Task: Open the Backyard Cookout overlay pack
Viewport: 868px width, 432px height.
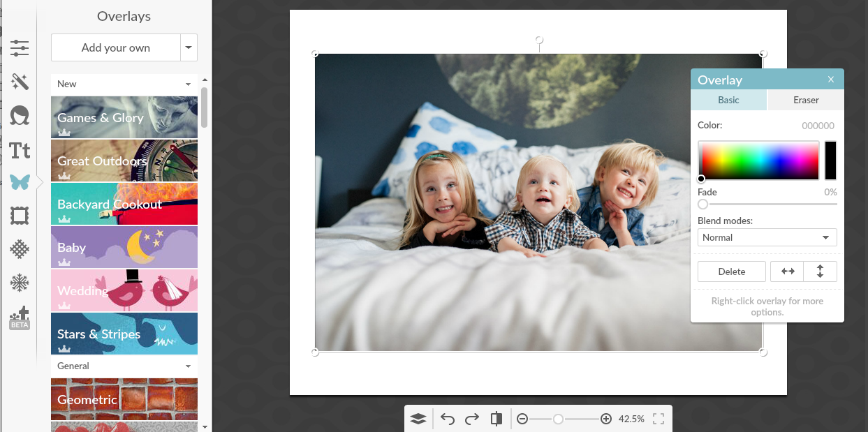Action: pos(124,204)
